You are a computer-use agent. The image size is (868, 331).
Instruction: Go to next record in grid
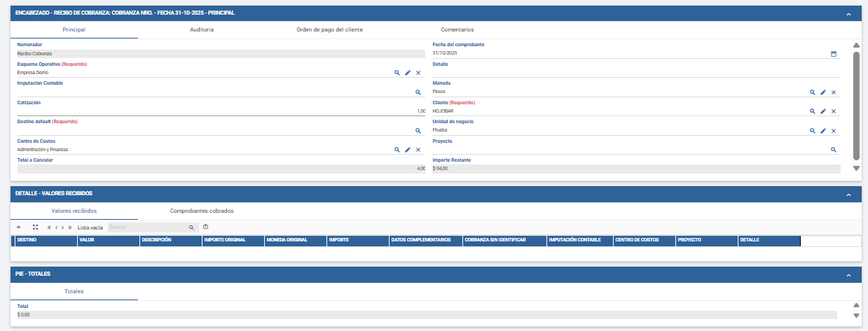pos(63,227)
